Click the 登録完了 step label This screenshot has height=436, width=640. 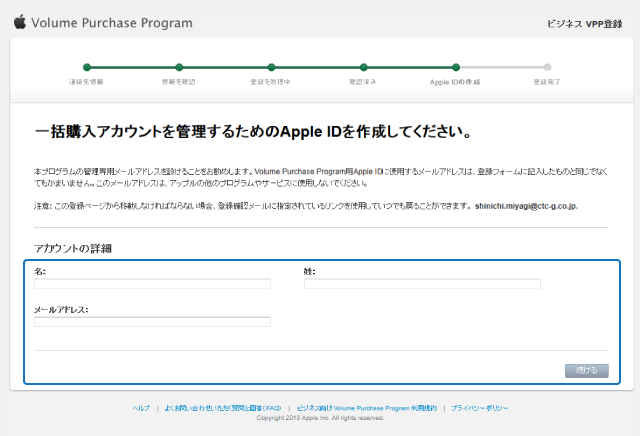[x=547, y=80]
